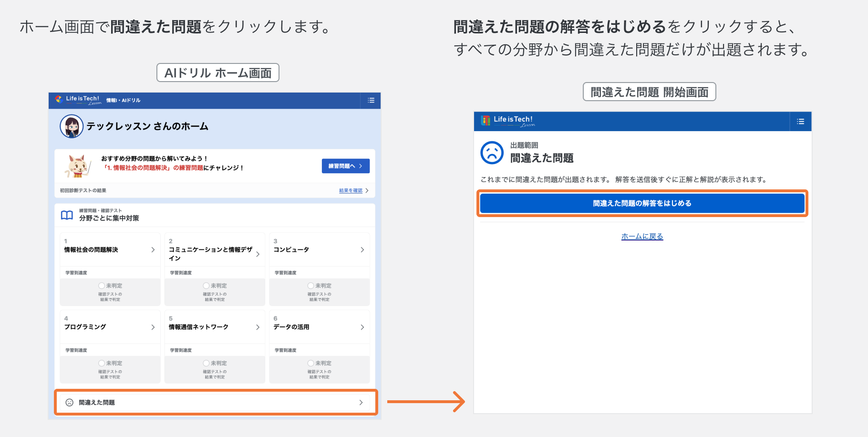The image size is (868, 437).
Task: Follow the ホームに戻る link
Action: (x=642, y=237)
